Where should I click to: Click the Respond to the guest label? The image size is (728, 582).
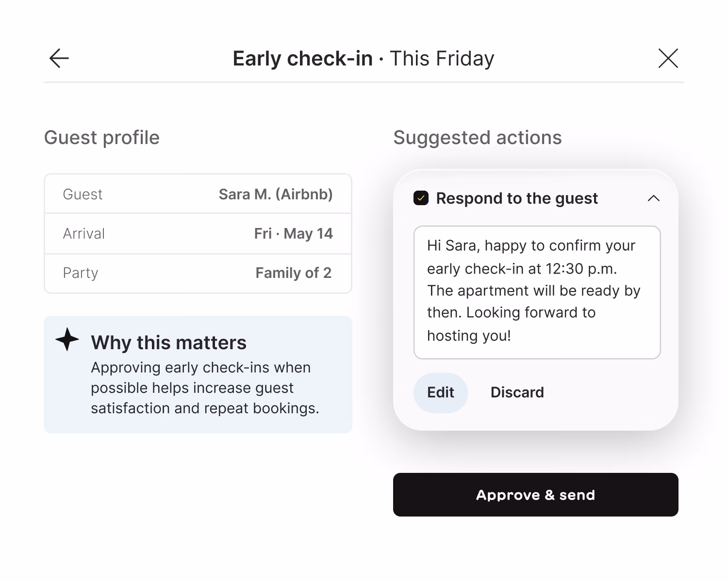click(517, 198)
